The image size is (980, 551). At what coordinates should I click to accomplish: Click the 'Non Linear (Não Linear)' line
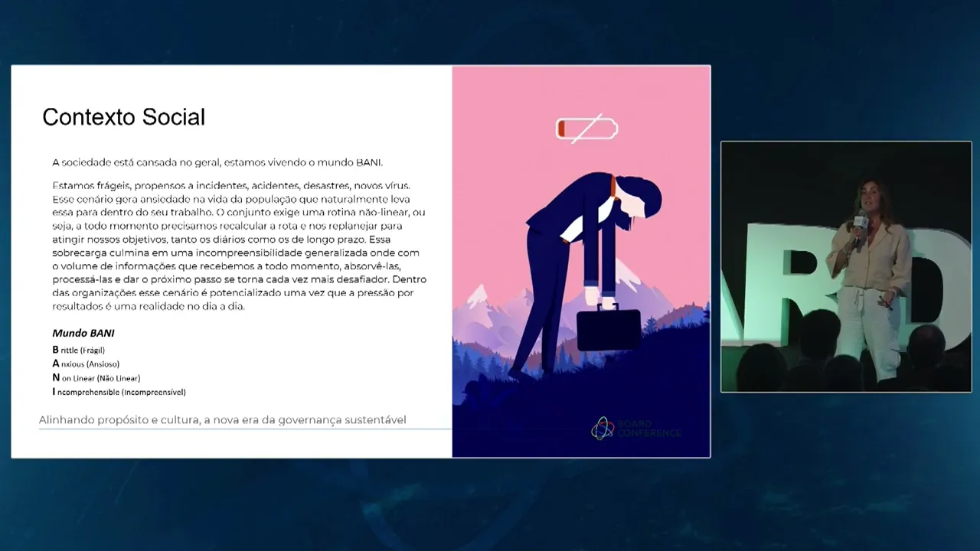(x=96, y=377)
